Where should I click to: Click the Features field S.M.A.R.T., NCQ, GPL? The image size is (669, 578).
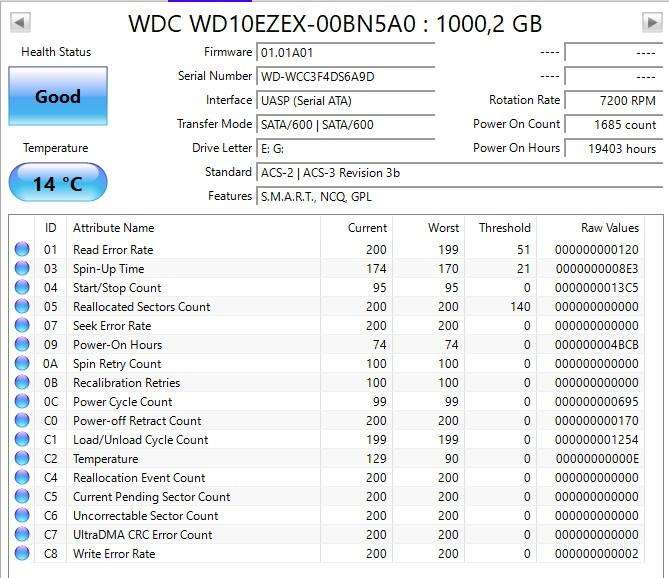(460, 197)
